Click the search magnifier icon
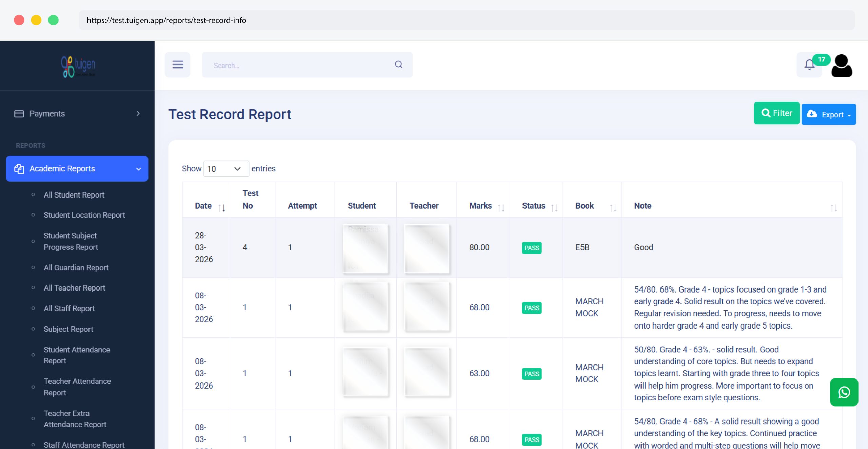Viewport: 868px width, 449px height. click(x=398, y=64)
